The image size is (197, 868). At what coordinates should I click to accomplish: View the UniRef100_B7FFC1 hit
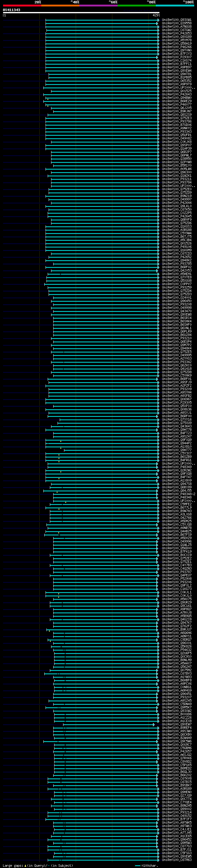(x=177, y=64)
